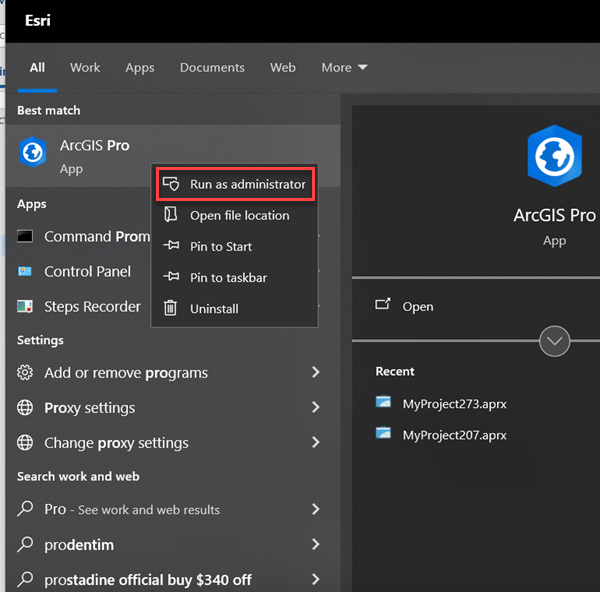Select the prodentim search suggestion
This screenshot has width=600, height=592.
(173, 544)
